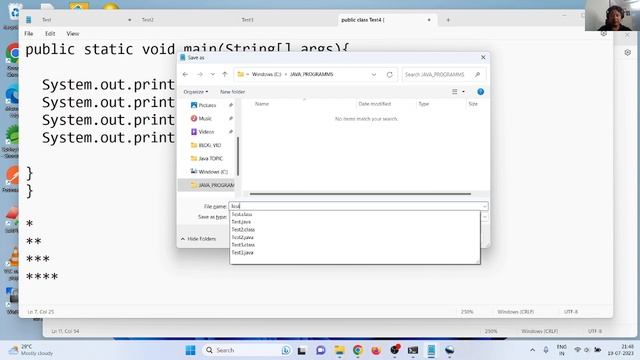Go up one folder level
The width and height of the screenshot is (640, 360).
pyautogui.click(x=225, y=74)
